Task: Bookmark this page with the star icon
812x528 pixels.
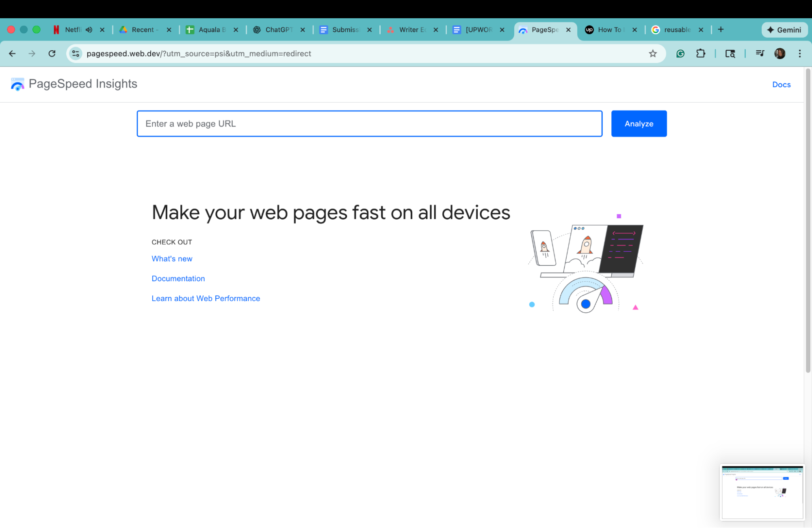Action: click(x=653, y=54)
